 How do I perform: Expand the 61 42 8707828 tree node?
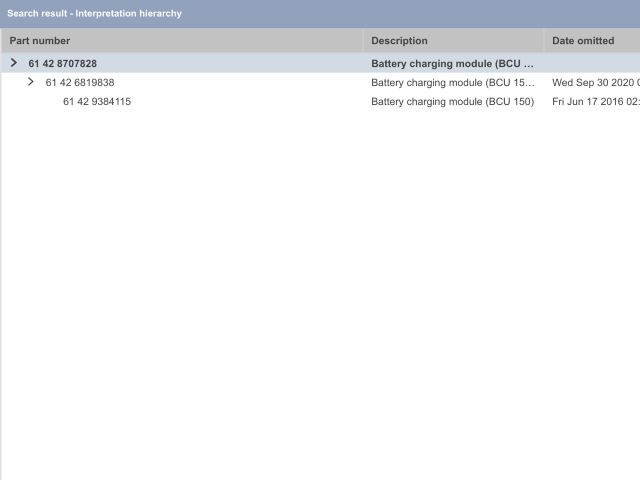click(14, 63)
